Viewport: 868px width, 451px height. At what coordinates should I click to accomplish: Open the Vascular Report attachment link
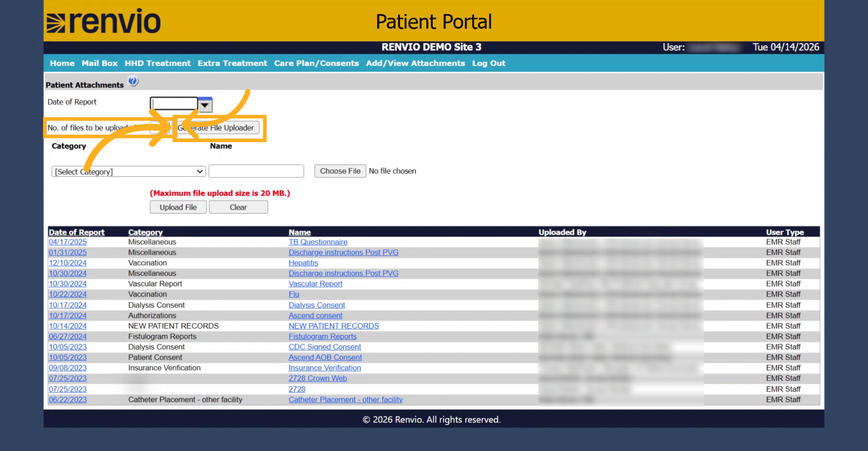click(315, 284)
